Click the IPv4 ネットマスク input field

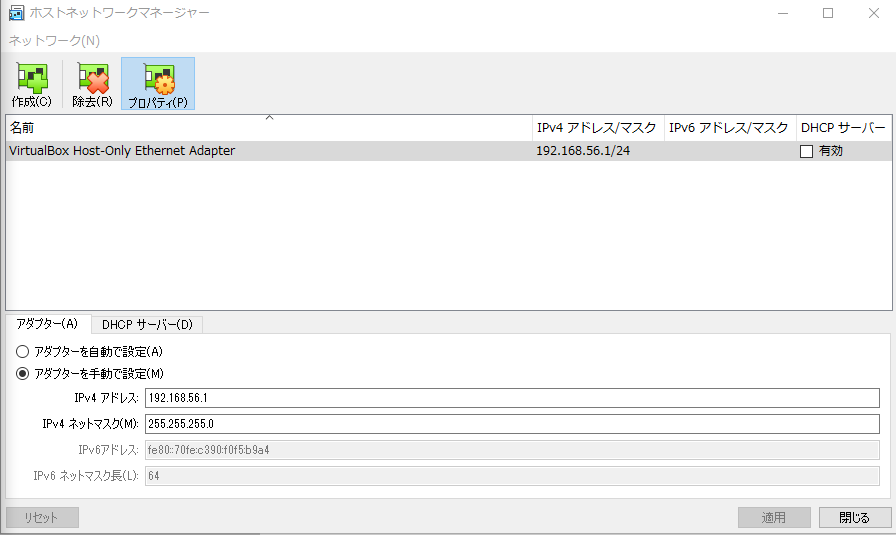(512, 424)
